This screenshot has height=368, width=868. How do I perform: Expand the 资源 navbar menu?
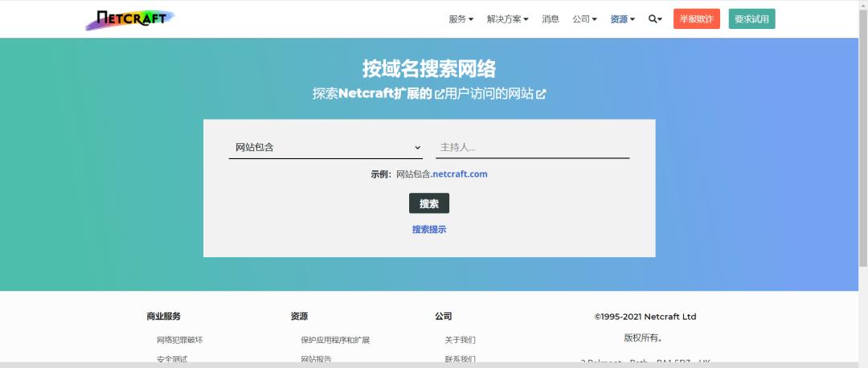pyautogui.click(x=622, y=18)
